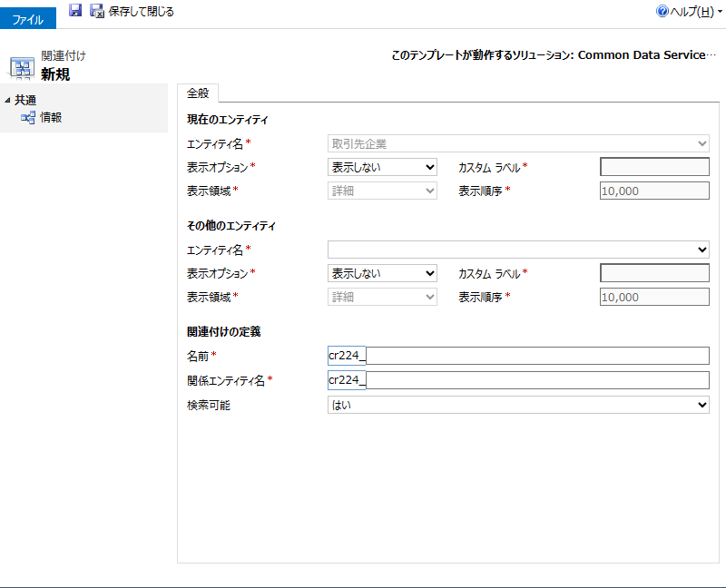Open 表示オプション dropdown under 現在のエンティティ

click(382, 167)
